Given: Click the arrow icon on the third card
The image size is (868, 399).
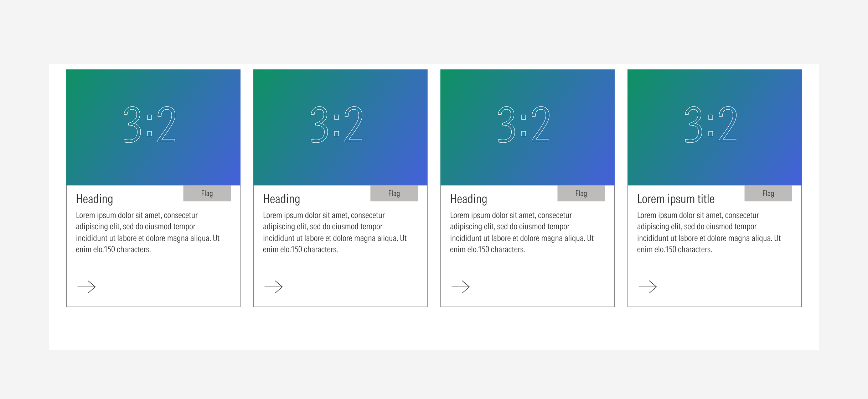Looking at the screenshot, I should (461, 287).
